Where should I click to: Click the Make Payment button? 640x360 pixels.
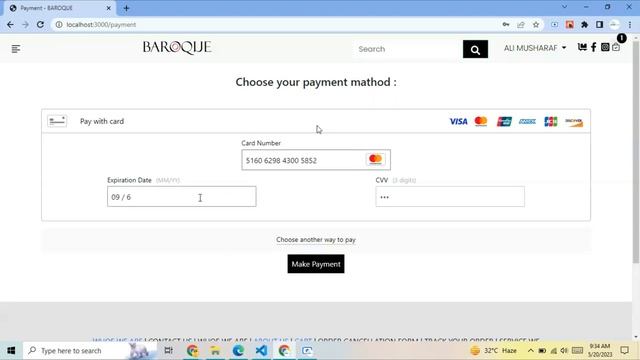(x=316, y=264)
